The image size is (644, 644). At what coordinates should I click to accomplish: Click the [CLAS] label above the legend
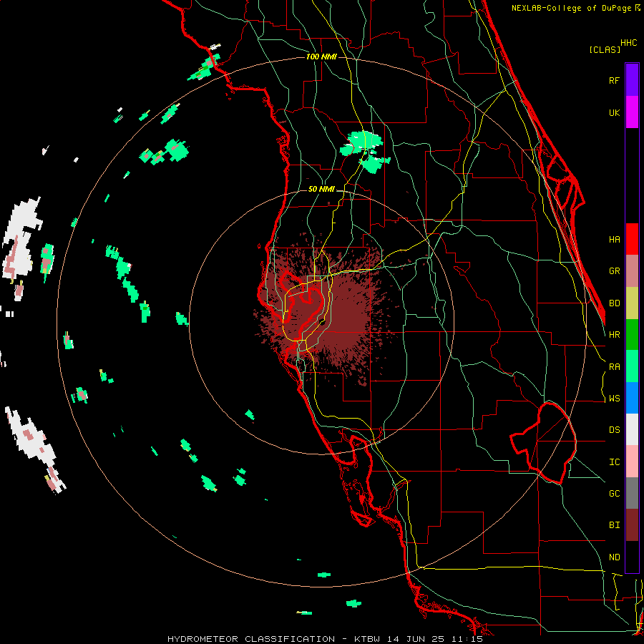tap(604, 49)
